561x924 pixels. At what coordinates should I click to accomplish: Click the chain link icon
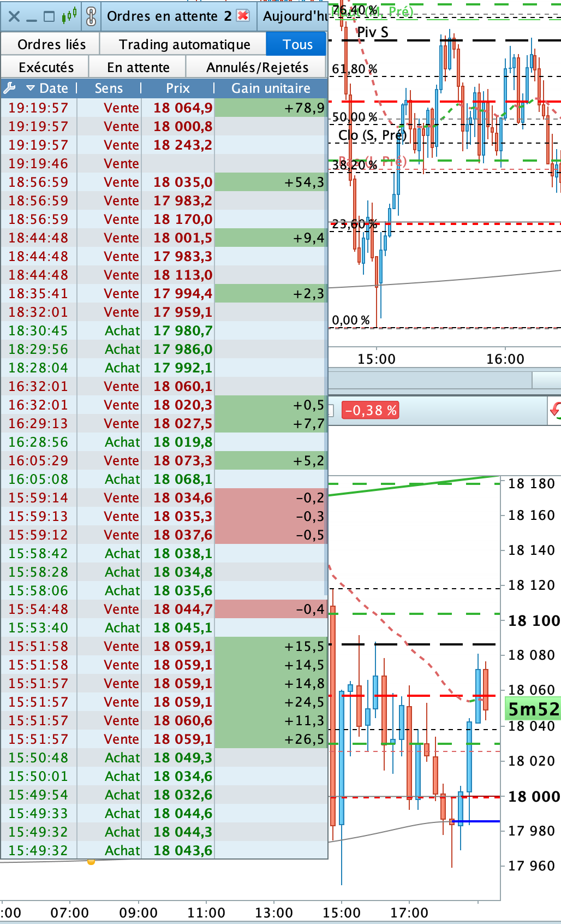click(91, 16)
